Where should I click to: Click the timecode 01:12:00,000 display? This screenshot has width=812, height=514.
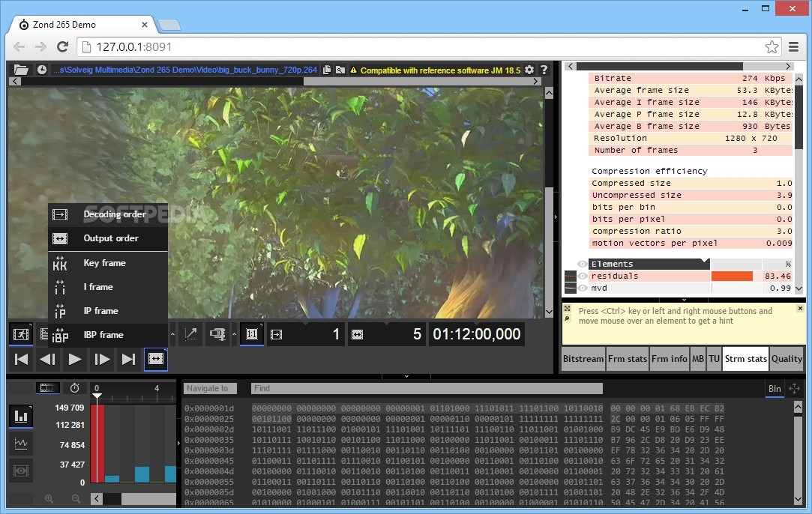[476, 334]
